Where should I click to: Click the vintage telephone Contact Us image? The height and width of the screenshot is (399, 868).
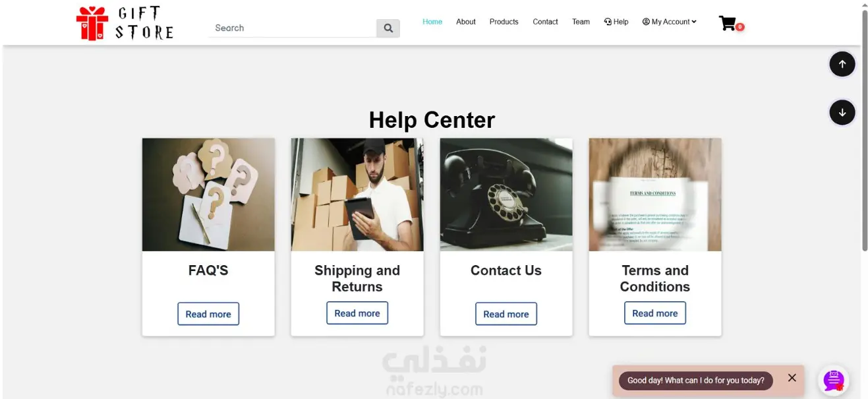coord(506,195)
